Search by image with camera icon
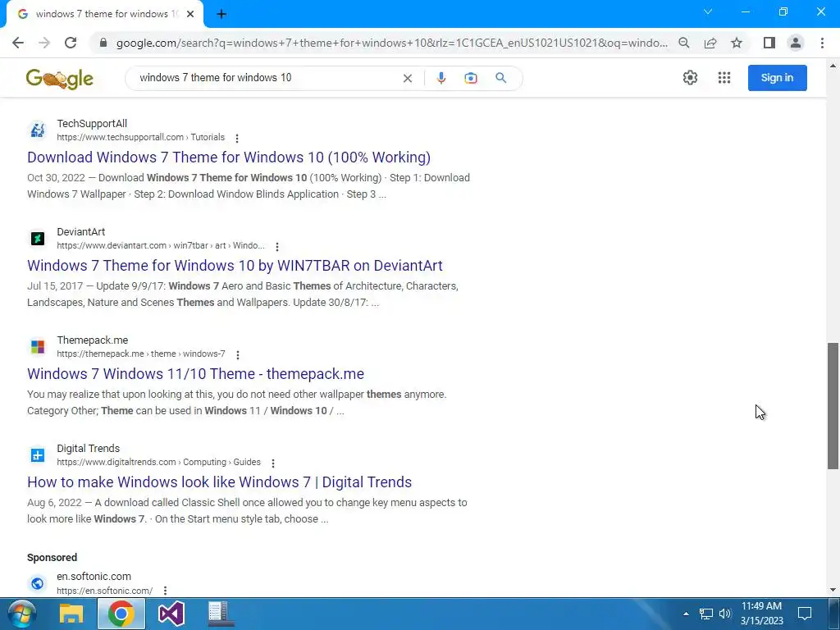The width and height of the screenshot is (840, 630). (470, 78)
